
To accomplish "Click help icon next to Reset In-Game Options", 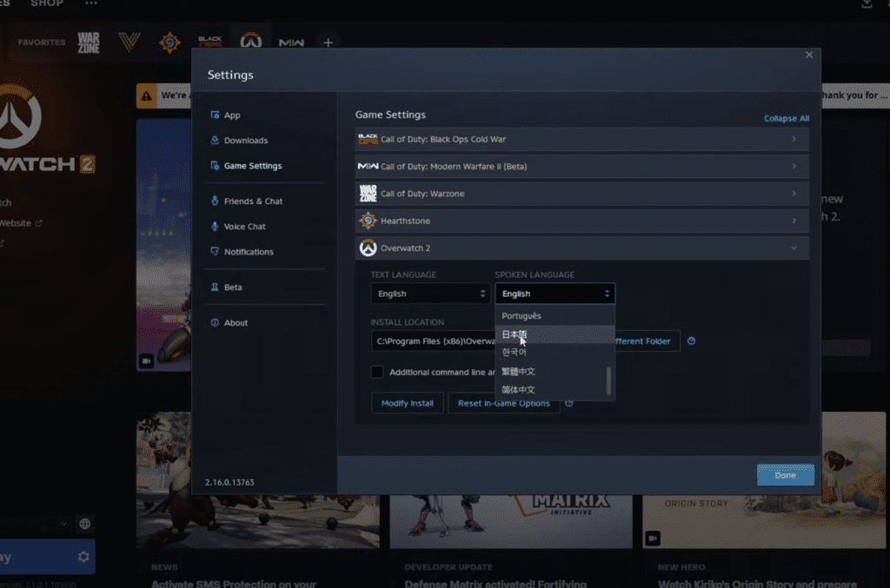I will tap(568, 403).
